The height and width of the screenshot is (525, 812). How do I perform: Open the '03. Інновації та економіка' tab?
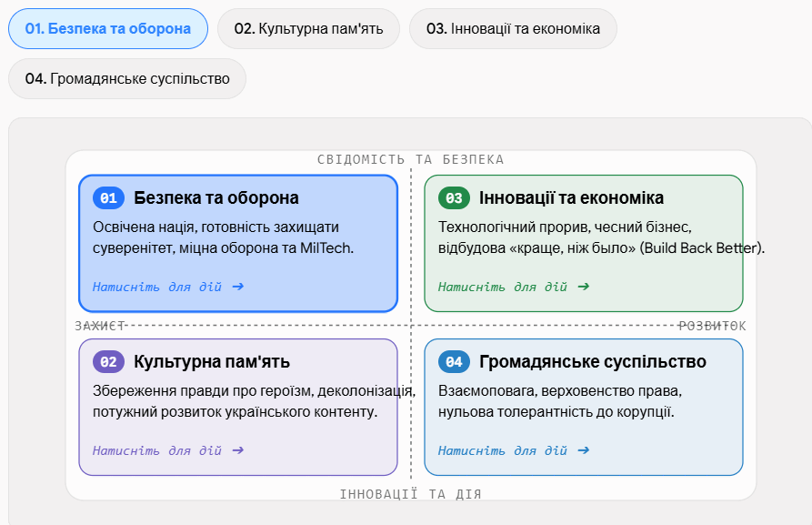pyautogui.click(x=513, y=29)
